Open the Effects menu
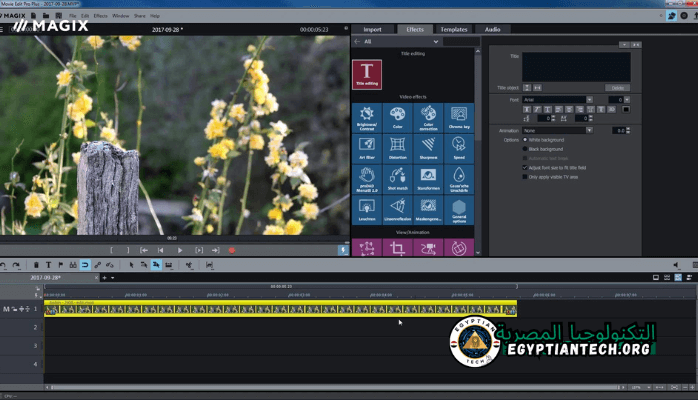 101,16
